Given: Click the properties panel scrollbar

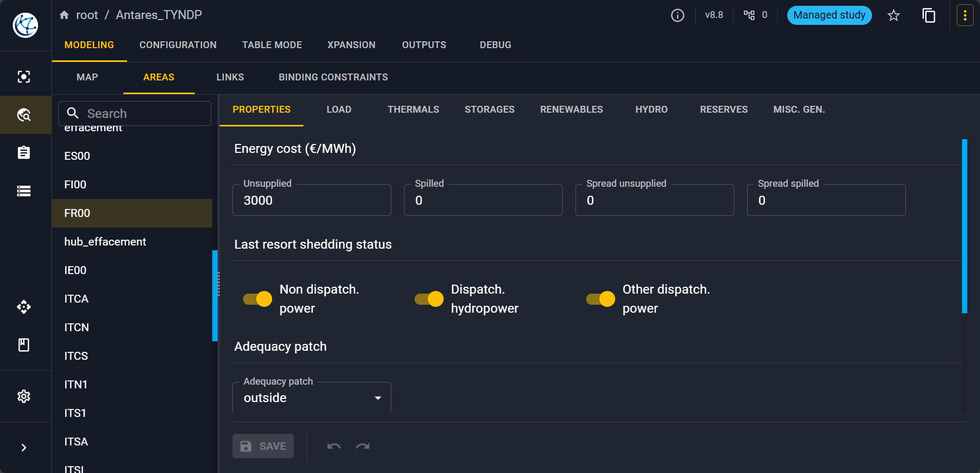Looking at the screenshot, I should click(x=965, y=226).
